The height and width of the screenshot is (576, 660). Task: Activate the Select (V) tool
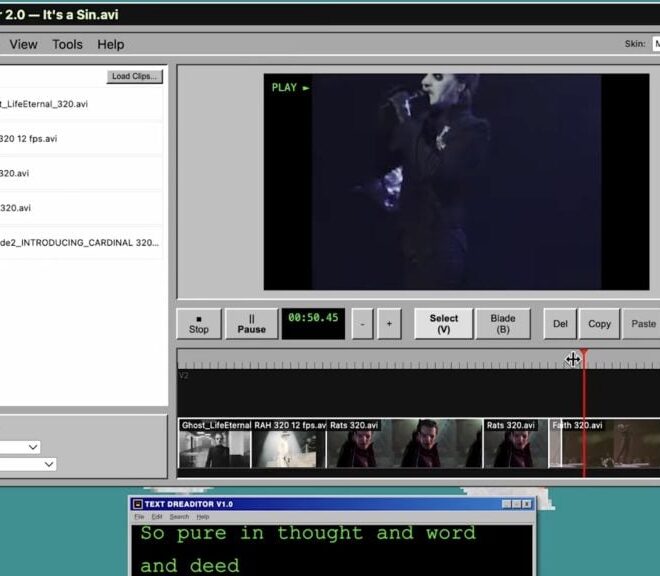click(x=443, y=323)
